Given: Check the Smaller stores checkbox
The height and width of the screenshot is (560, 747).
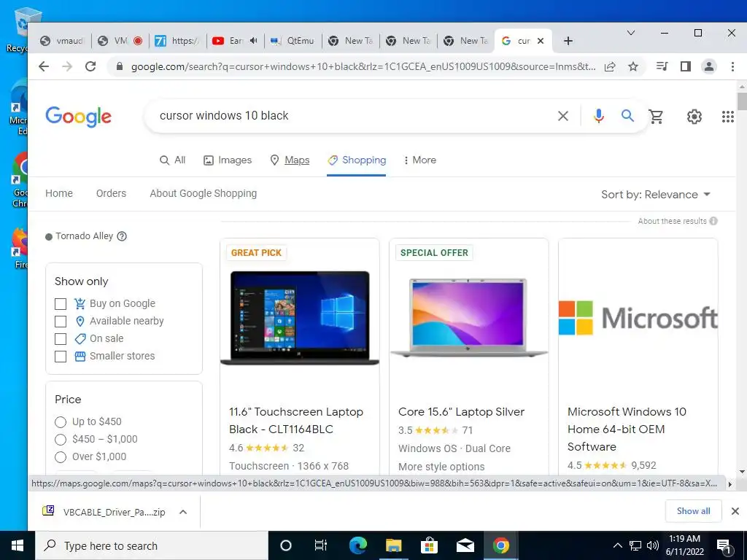Looking at the screenshot, I should pos(61,356).
